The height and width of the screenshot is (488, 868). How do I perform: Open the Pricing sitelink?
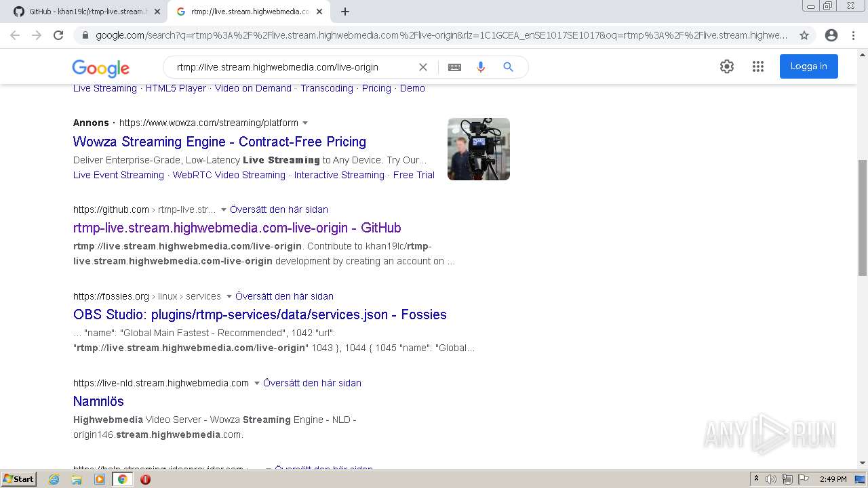pos(376,88)
